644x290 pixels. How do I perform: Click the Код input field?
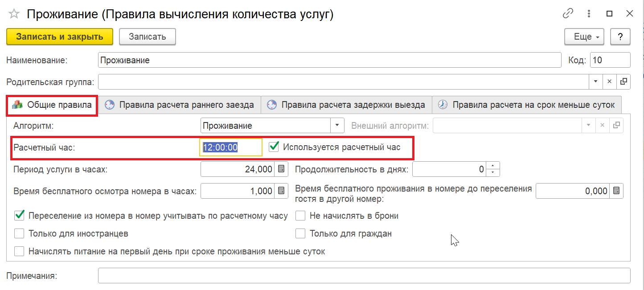pyautogui.click(x=610, y=60)
